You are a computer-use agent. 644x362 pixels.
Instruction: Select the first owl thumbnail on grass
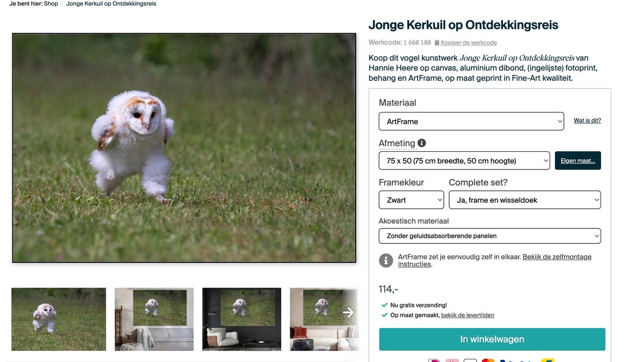point(58,319)
